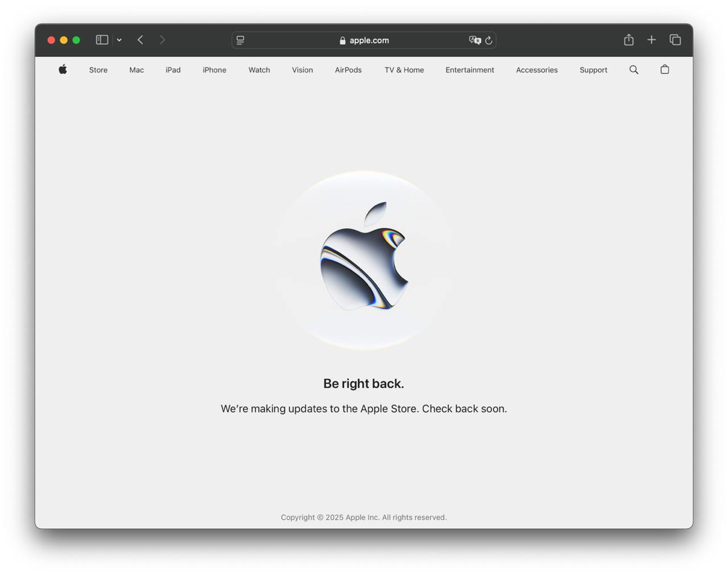
Task: Select iPad in the nav bar
Action: pyautogui.click(x=173, y=70)
